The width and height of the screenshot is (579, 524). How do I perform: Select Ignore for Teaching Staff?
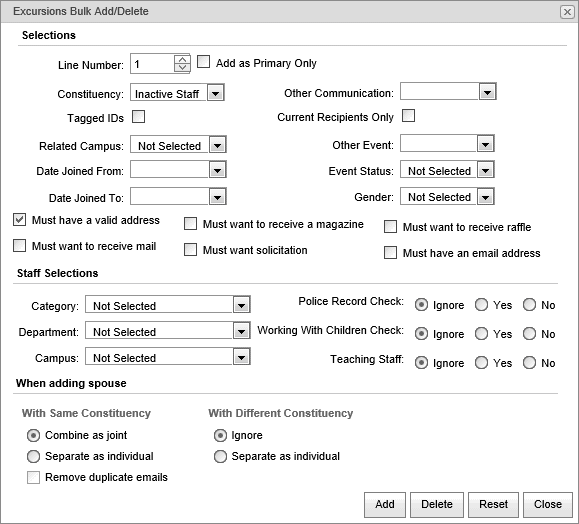(421, 363)
